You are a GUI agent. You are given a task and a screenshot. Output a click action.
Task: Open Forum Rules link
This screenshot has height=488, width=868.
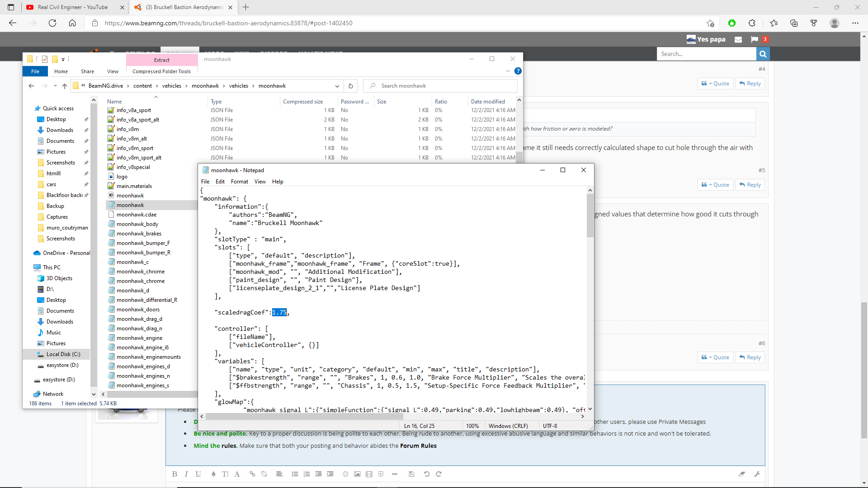(x=418, y=446)
